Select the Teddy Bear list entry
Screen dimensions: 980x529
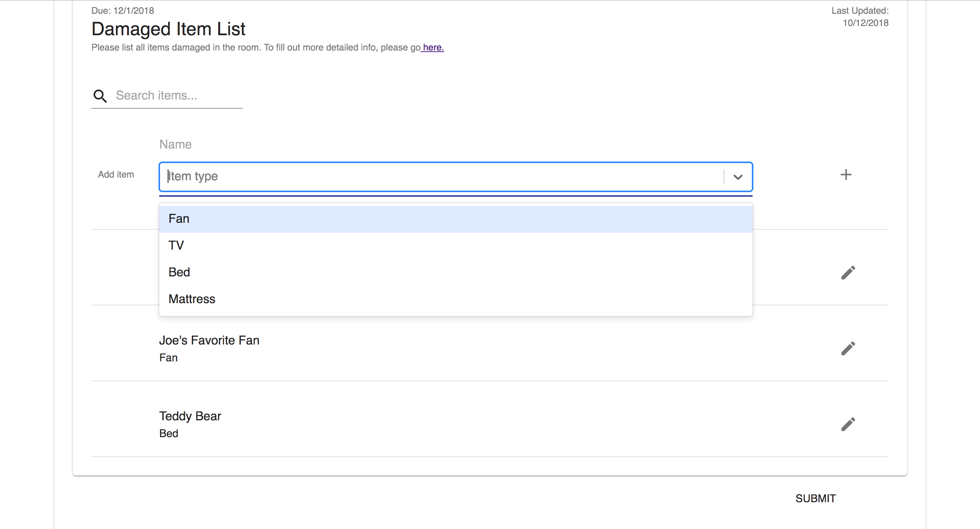(x=190, y=416)
